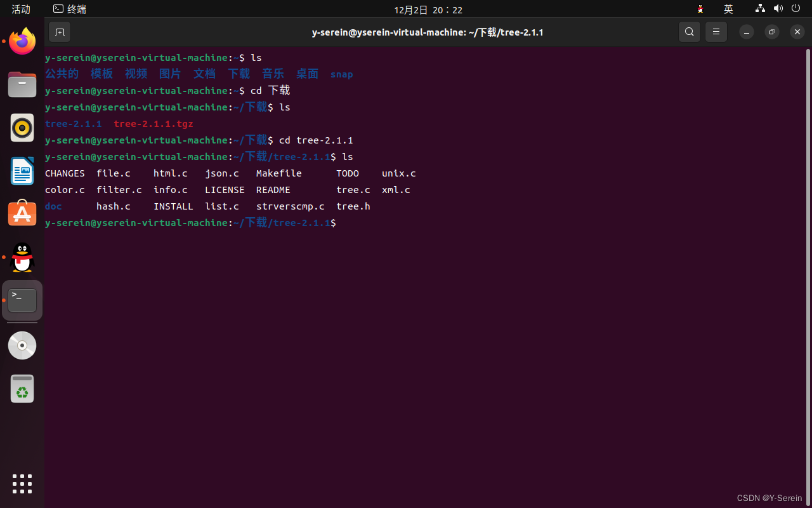Open Firefox from the dock
The height and width of the screenshot is (508, 812).
(22, 41)
